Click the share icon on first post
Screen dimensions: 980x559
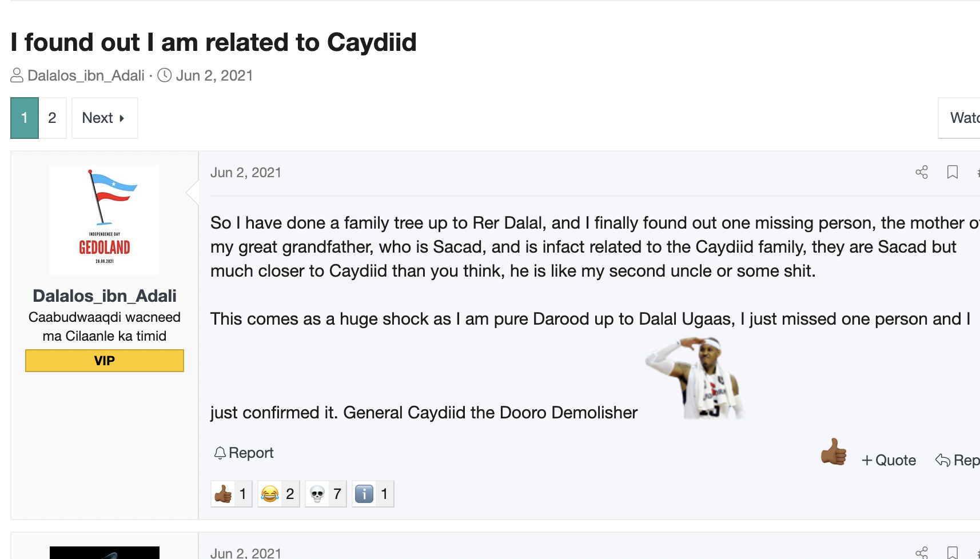coord(921,173)
